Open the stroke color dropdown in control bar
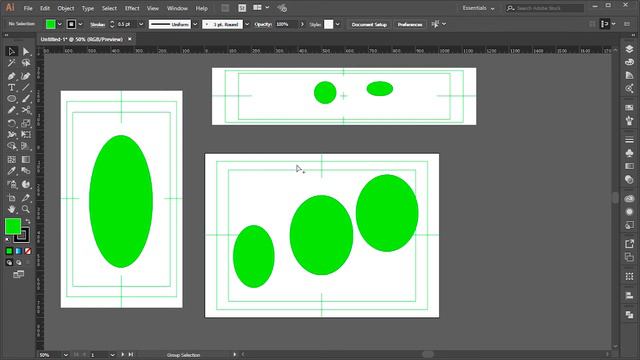640x360 pixels. 80,24
